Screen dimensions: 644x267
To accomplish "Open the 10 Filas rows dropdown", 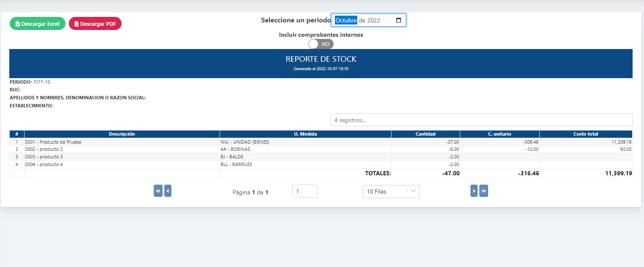I will click(x=391, y=191).
